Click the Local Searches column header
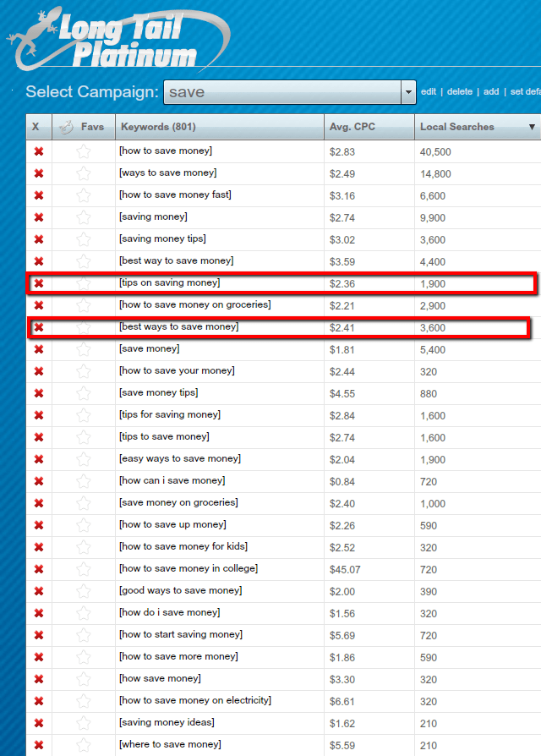This screenshot has width=541, height=756. pos(478,127)
